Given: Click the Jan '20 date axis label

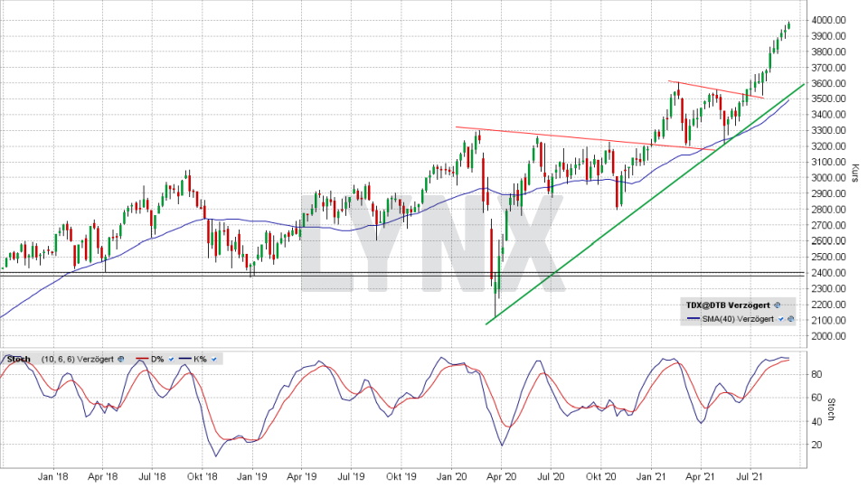Looking at the screenshot, I should pyautogui.click(x=451, y=476).
